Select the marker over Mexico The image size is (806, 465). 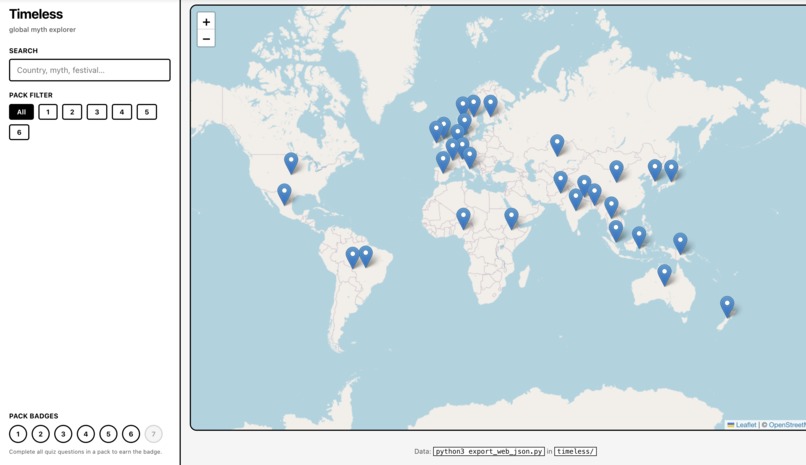284,195
